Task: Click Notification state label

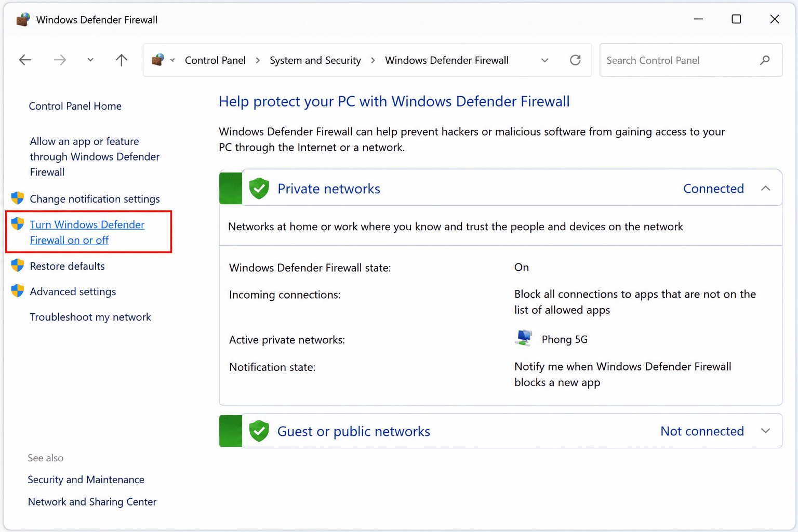Action: (x=272, y=367)
